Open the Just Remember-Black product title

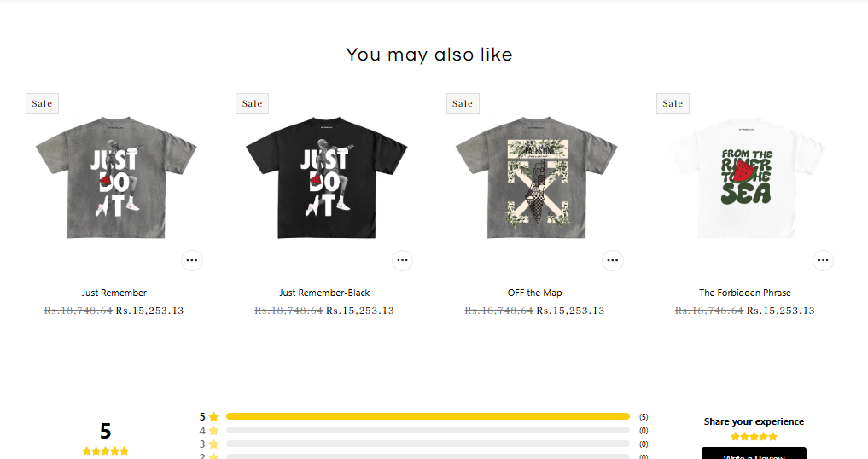324,293
